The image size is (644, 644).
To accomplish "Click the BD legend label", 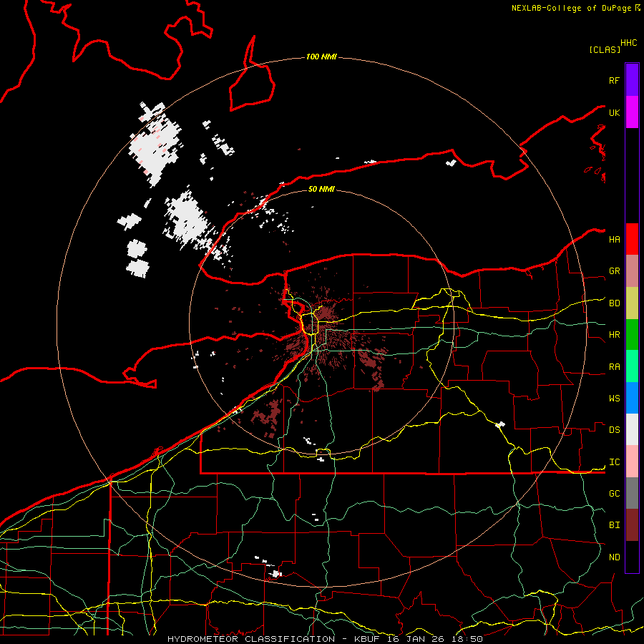I will pyautogui.click(x=614, y=303).
